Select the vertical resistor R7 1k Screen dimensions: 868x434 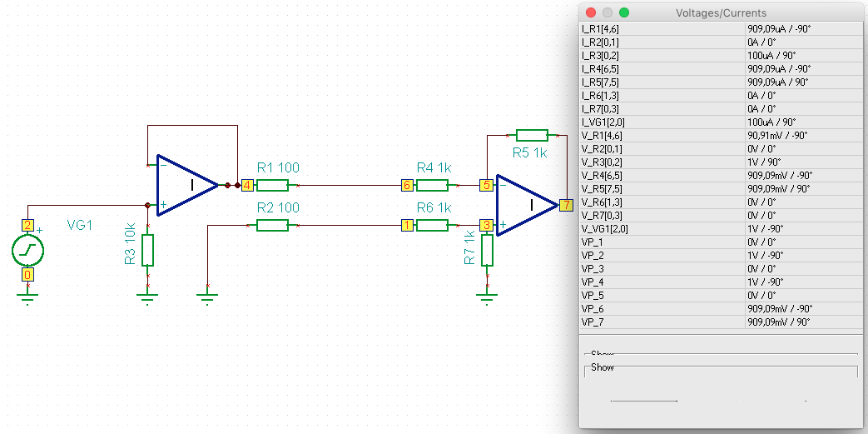[x=487, y=249]
